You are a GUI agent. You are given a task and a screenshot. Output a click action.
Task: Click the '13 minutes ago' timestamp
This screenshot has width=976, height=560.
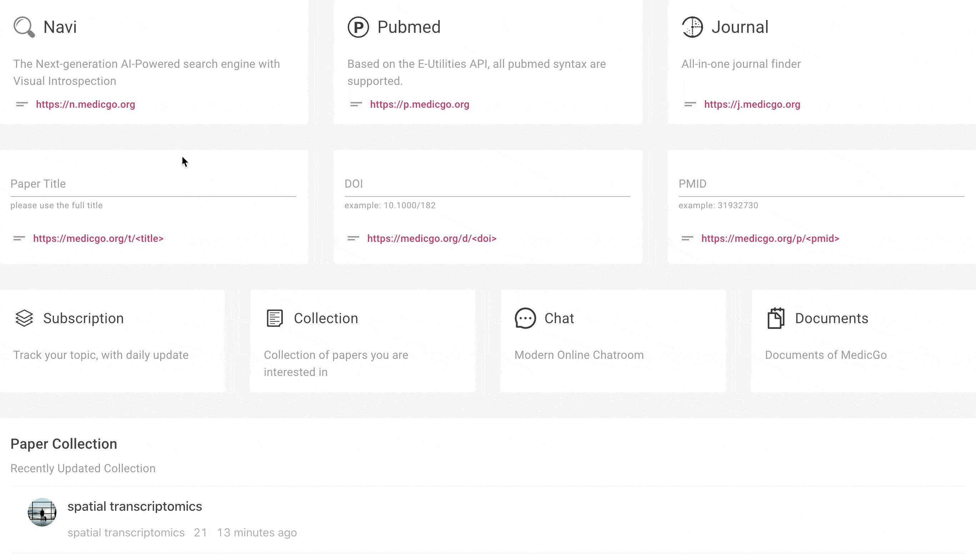(257, 532)
